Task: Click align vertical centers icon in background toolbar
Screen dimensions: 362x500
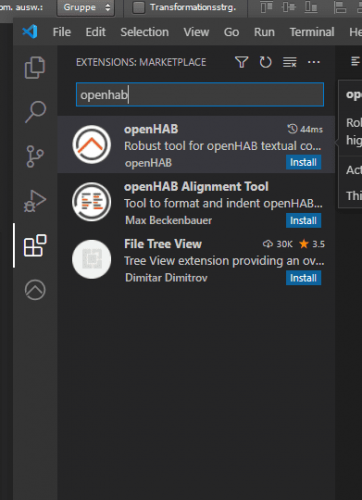Action: 288,7
